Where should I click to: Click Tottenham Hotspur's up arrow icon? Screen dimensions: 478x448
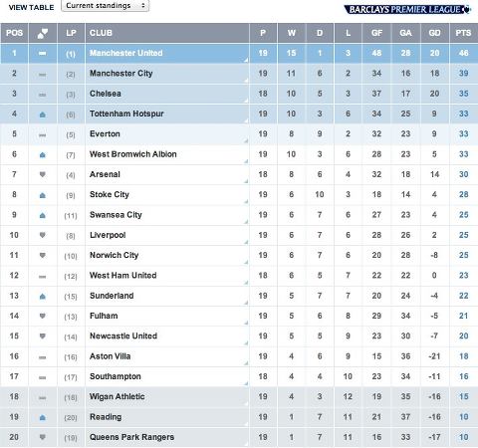43,114
